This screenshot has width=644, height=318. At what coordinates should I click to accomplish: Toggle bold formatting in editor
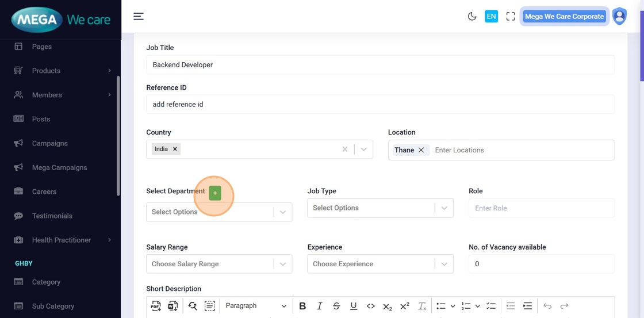[302, 306]
